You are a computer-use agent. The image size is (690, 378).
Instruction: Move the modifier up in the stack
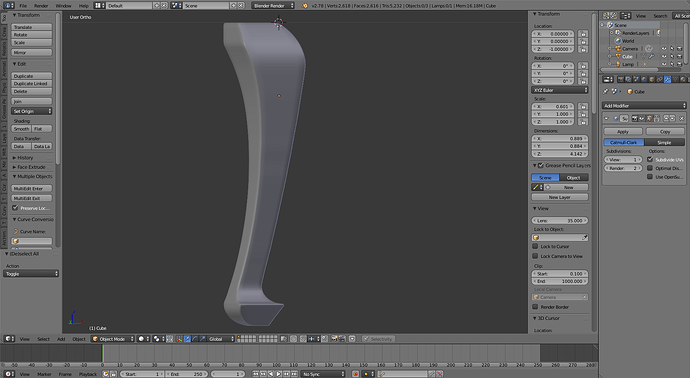[666, 118]
